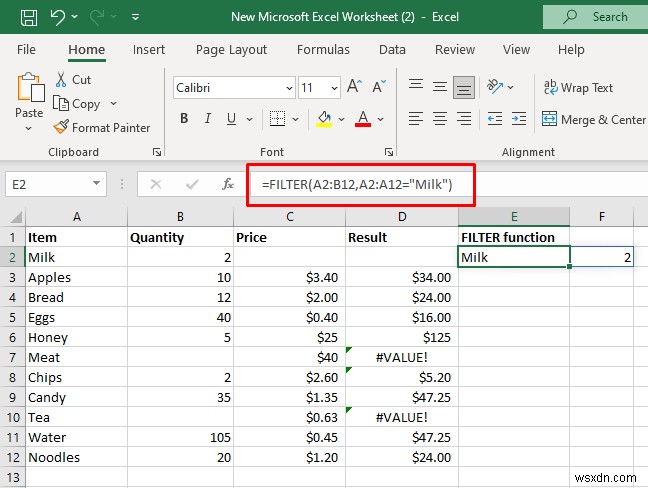Activate the Format Painter

[x=102, y=128]
